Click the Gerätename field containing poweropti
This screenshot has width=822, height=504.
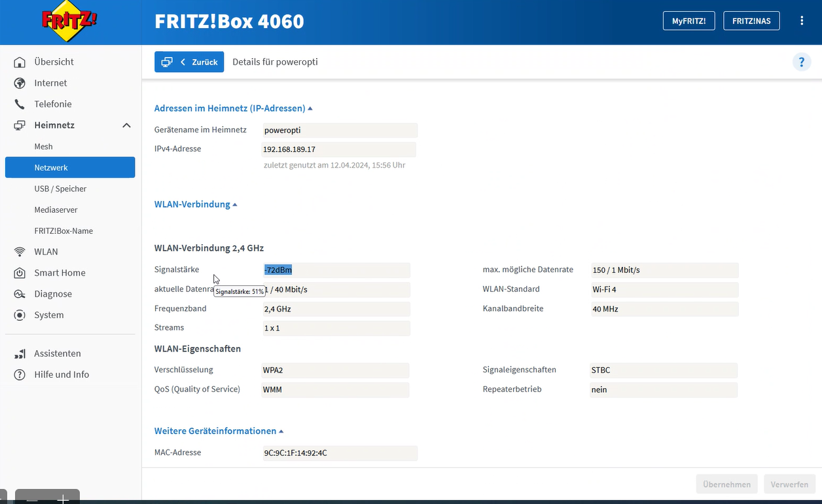point(339,130)
